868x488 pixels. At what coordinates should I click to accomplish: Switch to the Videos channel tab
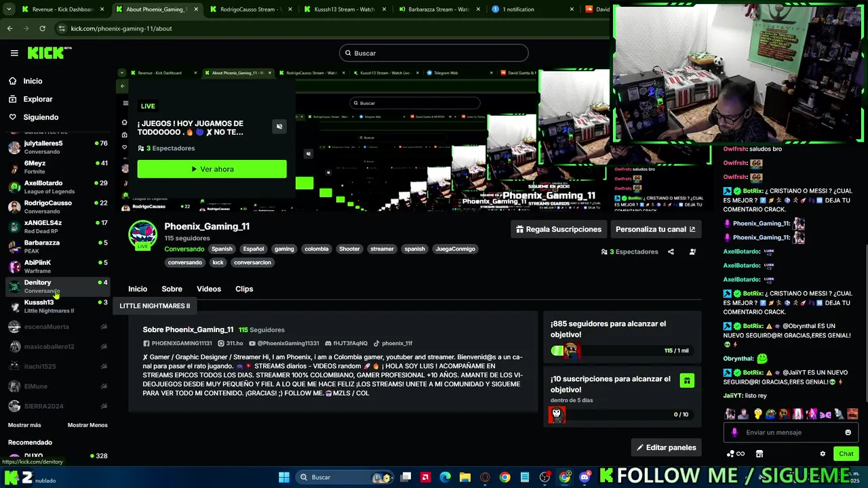pos(209,289)
